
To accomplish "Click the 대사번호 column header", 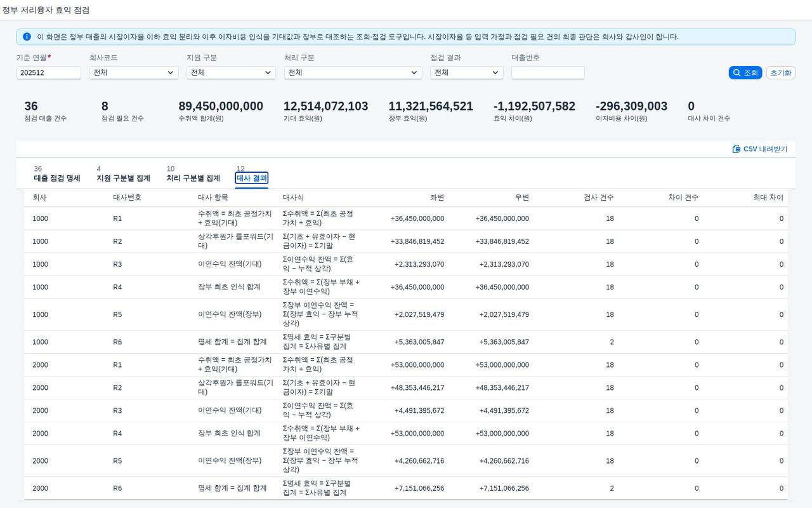I will click(127, 197).
